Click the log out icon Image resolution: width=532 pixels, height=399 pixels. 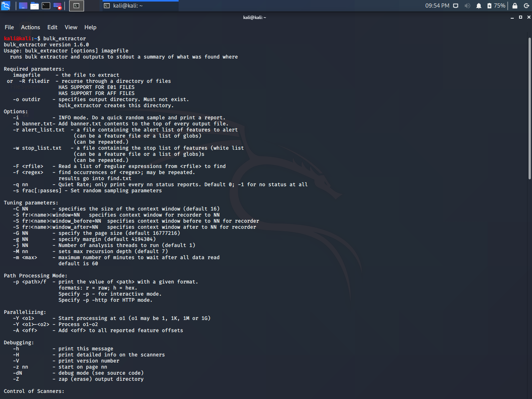click(526, 6)
